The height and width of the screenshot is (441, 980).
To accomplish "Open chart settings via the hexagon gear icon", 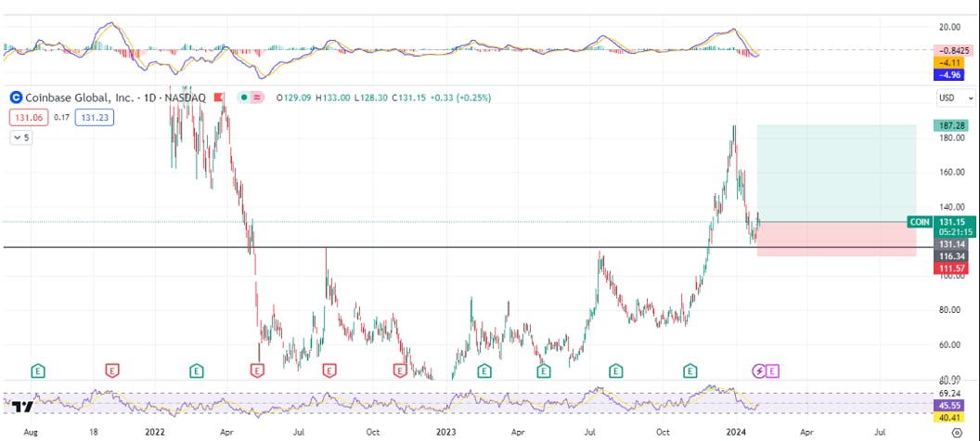I will pyautogui.click(x=957, y=433).
